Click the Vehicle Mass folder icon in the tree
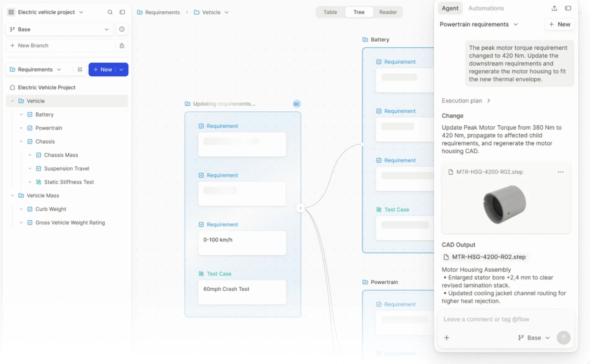The width and height of the screenshot is (590, 364). [x=21, y=195]
